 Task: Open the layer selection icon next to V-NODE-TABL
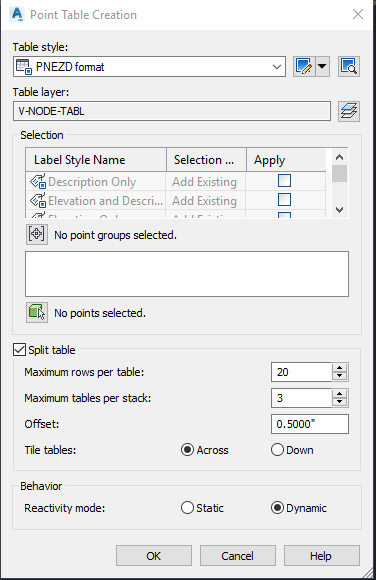tap(349, 111)
